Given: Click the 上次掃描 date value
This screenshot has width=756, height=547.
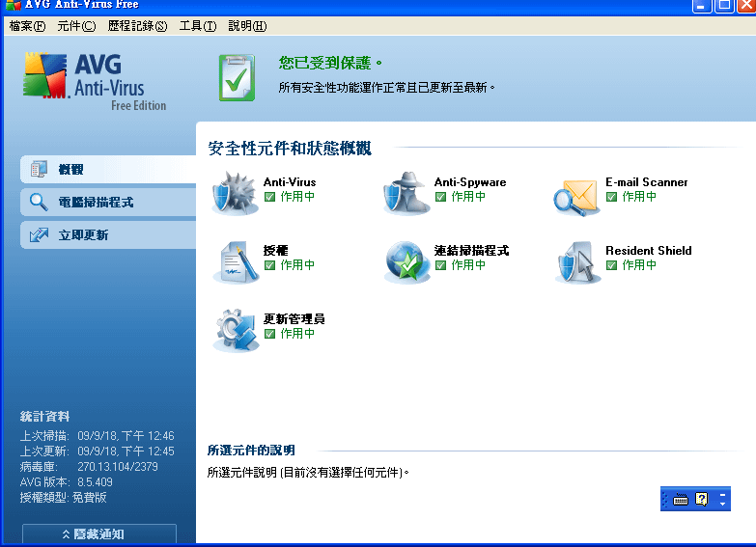Looking at the screenshot, I should (x=126, y=436).
